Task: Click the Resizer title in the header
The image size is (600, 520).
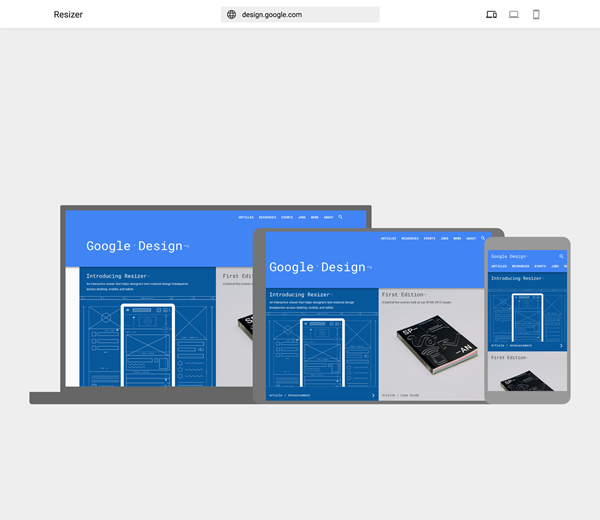Action: 68,15
